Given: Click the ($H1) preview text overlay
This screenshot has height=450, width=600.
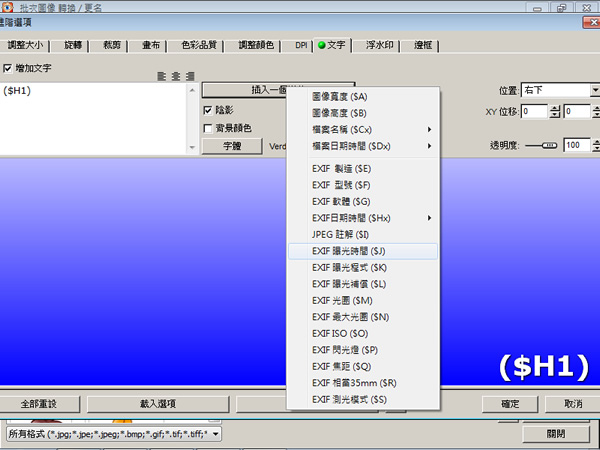Looking at the screenshot, I should (544, 367).
